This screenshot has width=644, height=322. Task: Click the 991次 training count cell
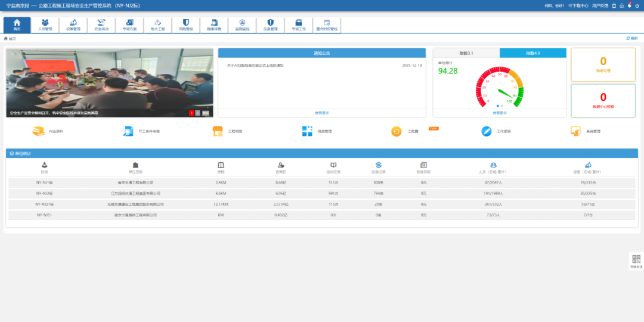click(335, 193)
